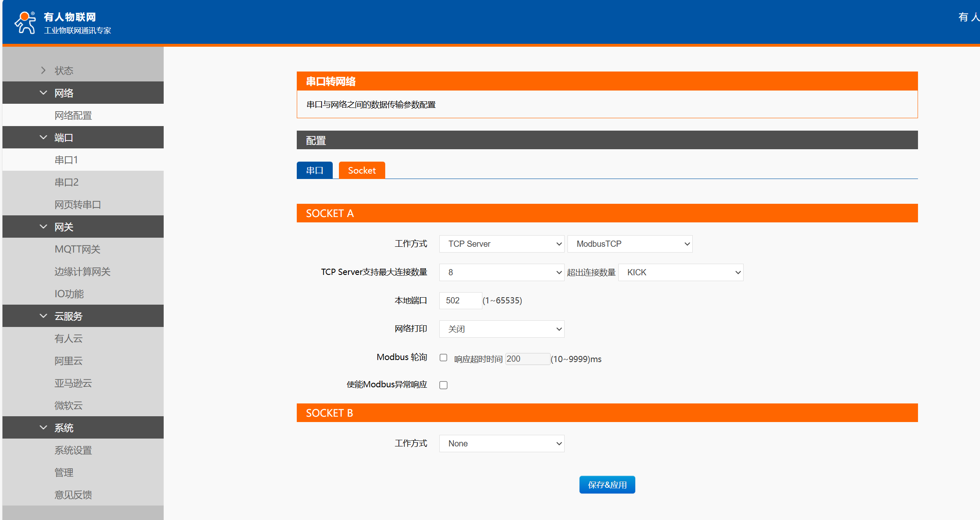Collapse the 云服务 section chevron
980x520 pixels.
coord(43,316)
